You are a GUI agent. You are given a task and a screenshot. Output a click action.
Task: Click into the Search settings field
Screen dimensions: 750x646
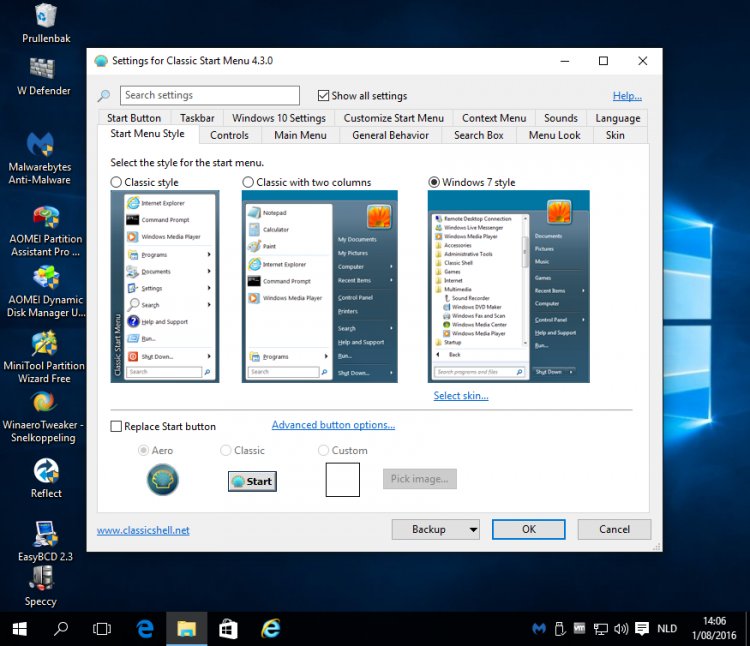coord(210,96)
